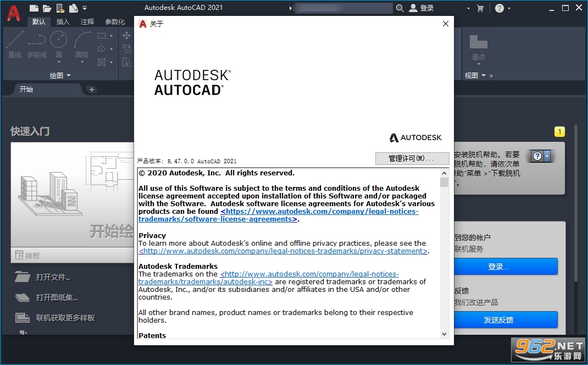Click the search magnifier icon in title bar
This screenshot has width=588, height=365.
click(400, 8)
